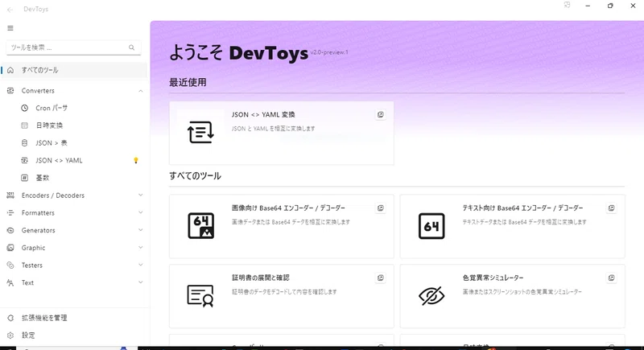Expand the Testers group chevron
This screenshot has height=350, width=644.
pos(140,265)
